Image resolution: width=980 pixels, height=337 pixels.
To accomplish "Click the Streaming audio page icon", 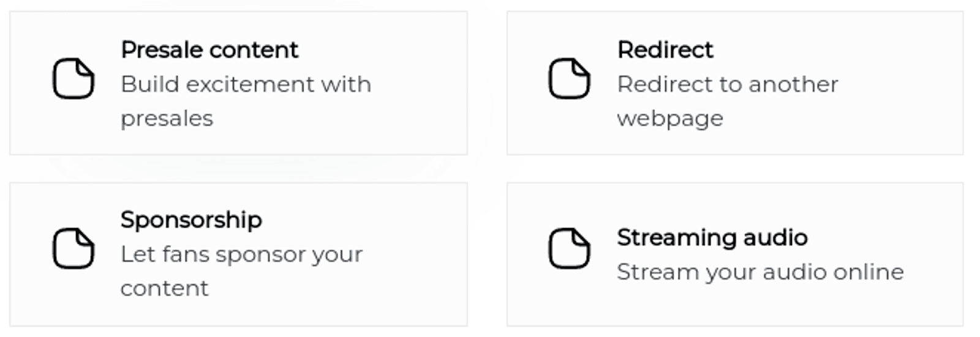I will pos(569,248).
